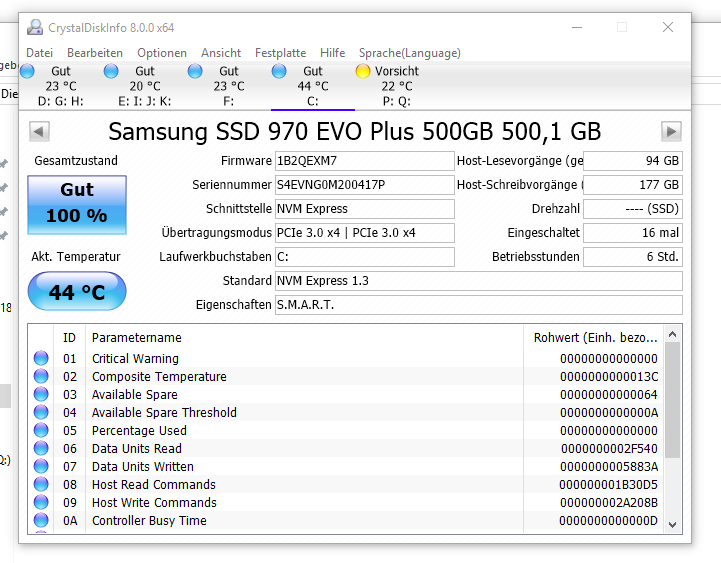Image resolution: width=721 pixels, height=563 pixels.
Task: Open the Bearbeiten menu
Action: click(95, 53)
